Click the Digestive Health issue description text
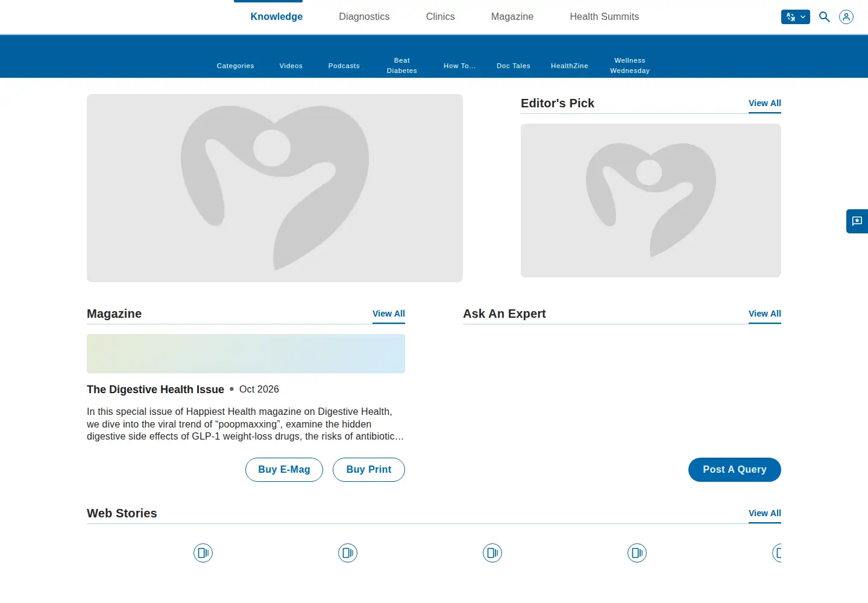This screenshot has height=603, width=868. coord(245,424)
